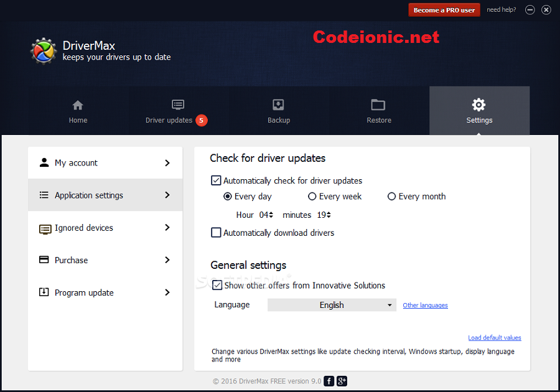Expand Ignored devices chevron arrow
Screen dimensions: 560x392
pyautogui.click(x=167, y=227)
